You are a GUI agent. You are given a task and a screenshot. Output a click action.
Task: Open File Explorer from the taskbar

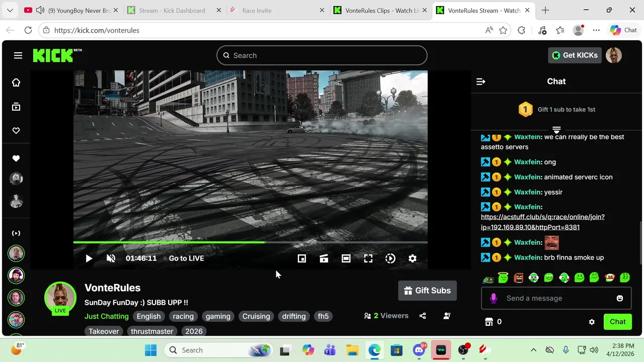352,350
